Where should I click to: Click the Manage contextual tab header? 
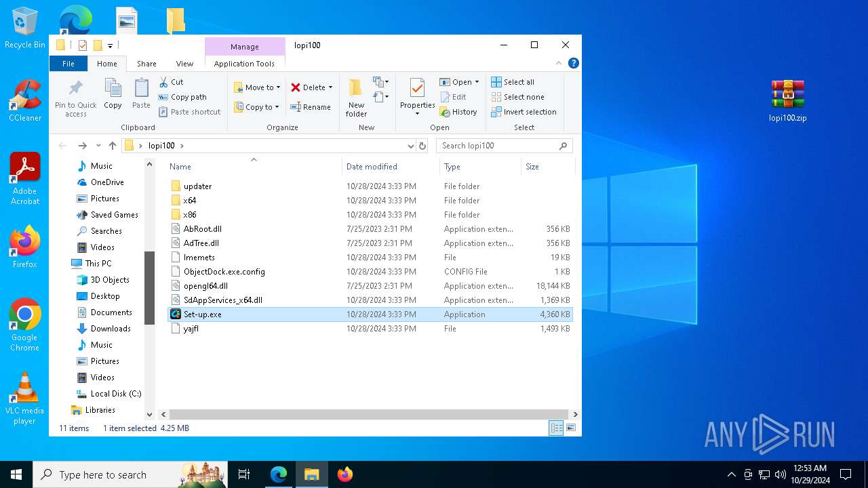[x=245, y=47]
